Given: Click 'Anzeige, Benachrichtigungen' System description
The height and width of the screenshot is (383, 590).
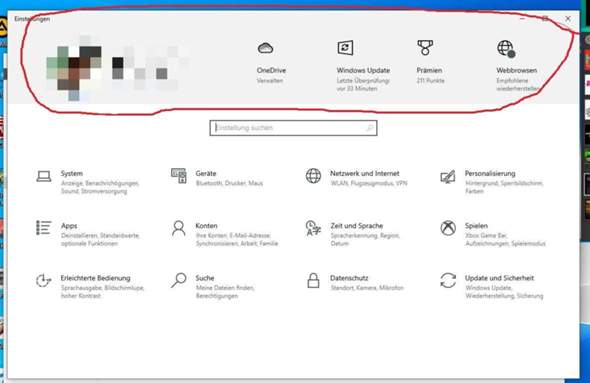Looking at the screenshot, I should coord(100,183).
